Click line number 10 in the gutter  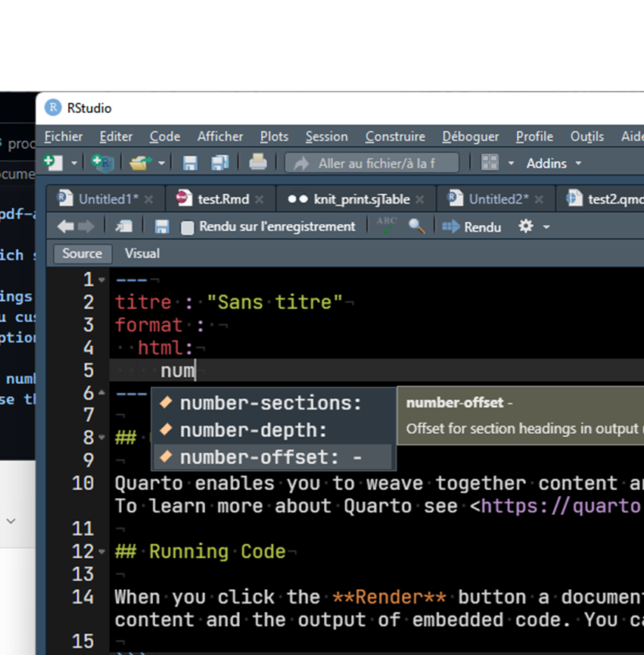pyautogui.click(x=83, y=483)
